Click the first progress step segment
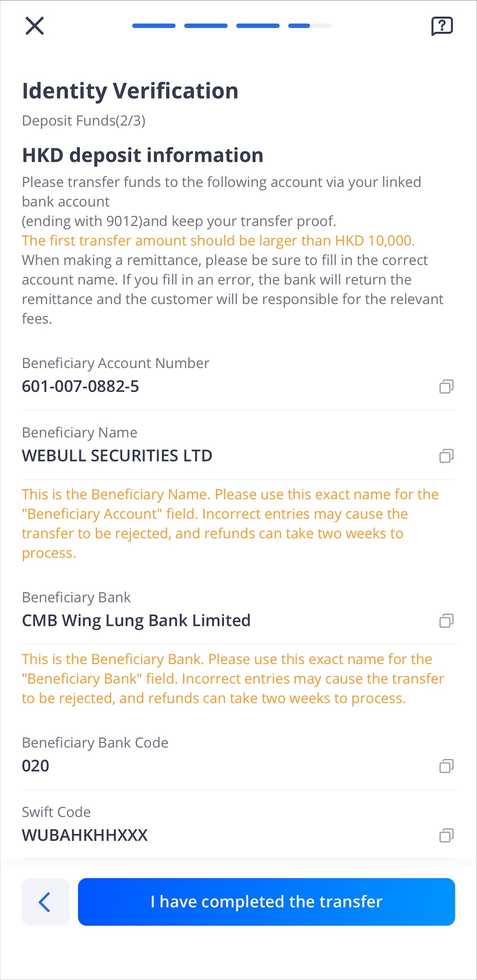This screenshot has width=477, height=980. point(154,26)
